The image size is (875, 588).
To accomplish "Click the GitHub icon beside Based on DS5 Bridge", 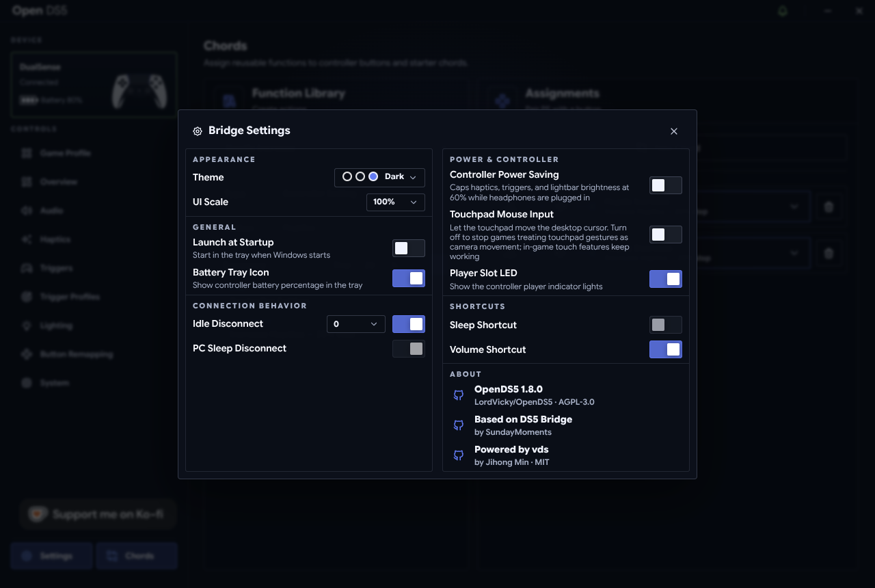I will pos(459,425).
